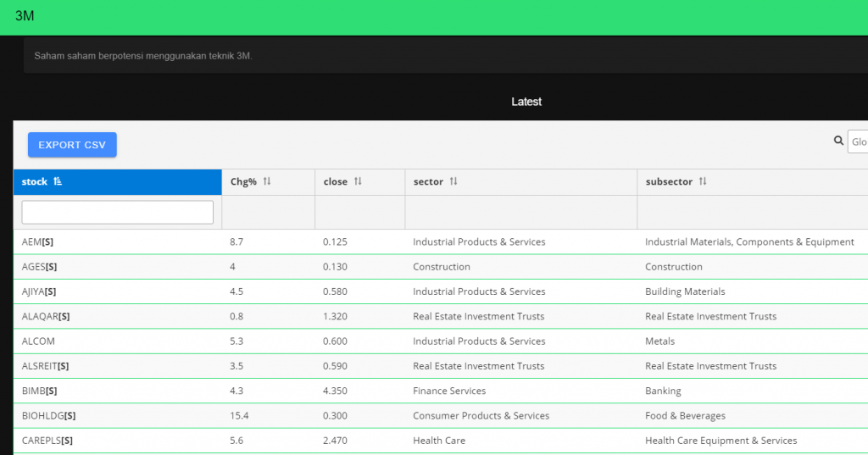The image size is (868, 455).
Task: Open the AEM[S] stock row
Action: click(38, 242)
